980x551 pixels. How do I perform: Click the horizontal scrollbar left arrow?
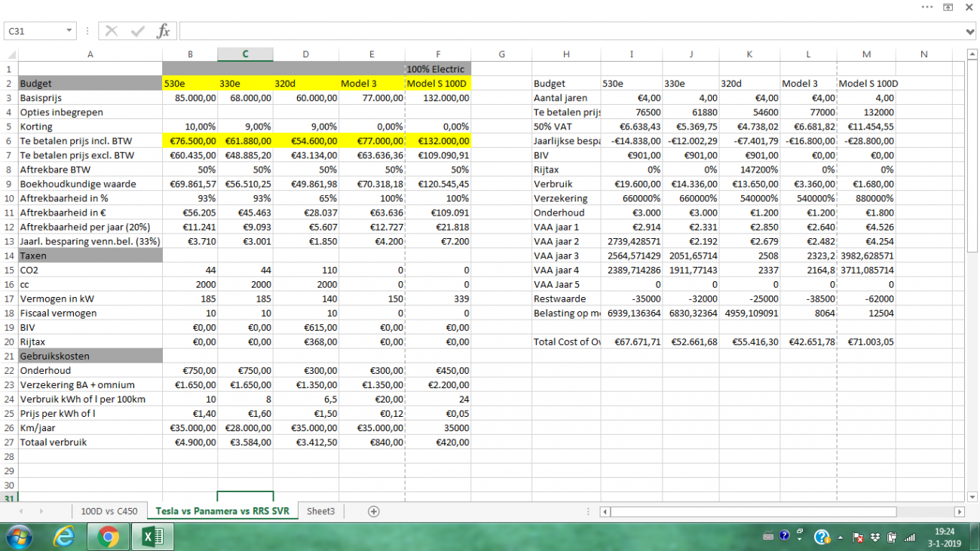click(x=605, y=512)
